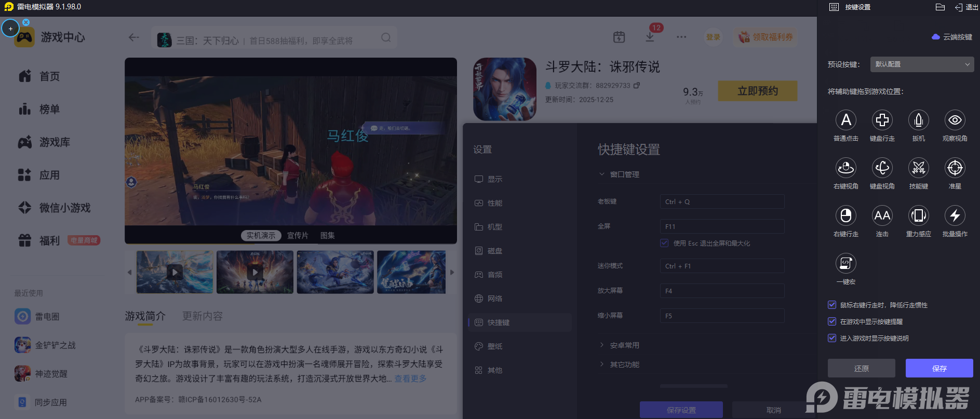Toggle 使用 Esc 退出全屏和最大化 checkbox
Image resolution: width=980 pixels, height=419 pixels.
[664, 243]
